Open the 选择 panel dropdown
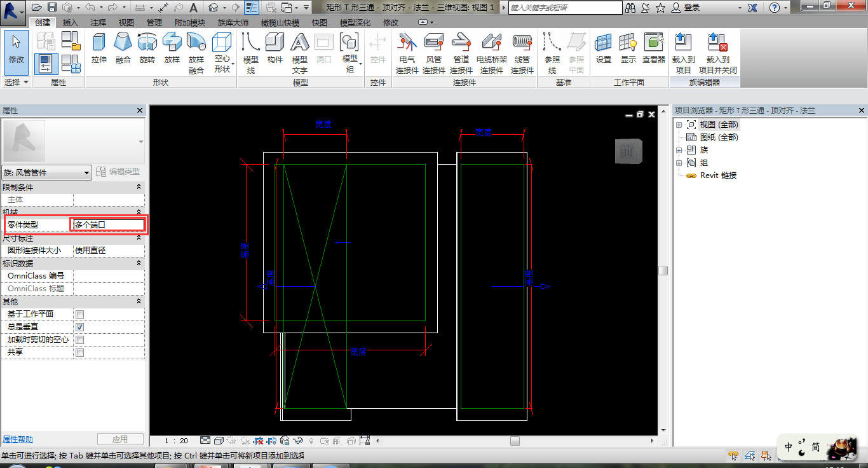Screen dimensions: 868x468 [x=17, y=83]
